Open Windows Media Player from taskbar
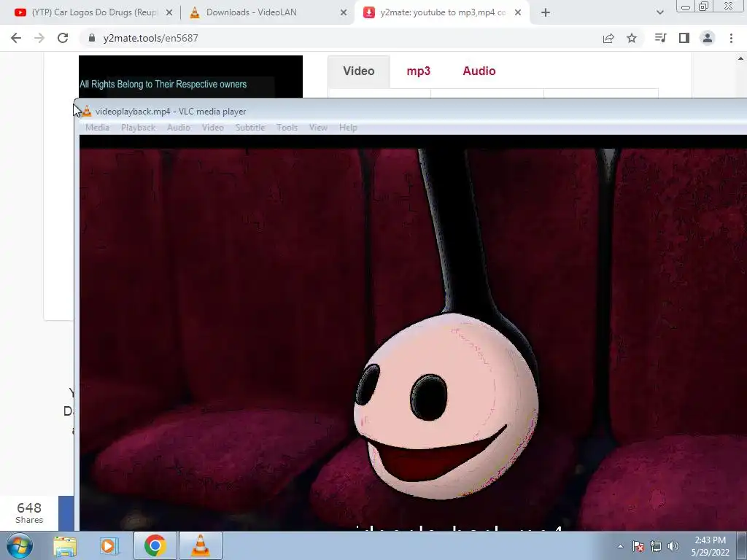 coord(109,545)
